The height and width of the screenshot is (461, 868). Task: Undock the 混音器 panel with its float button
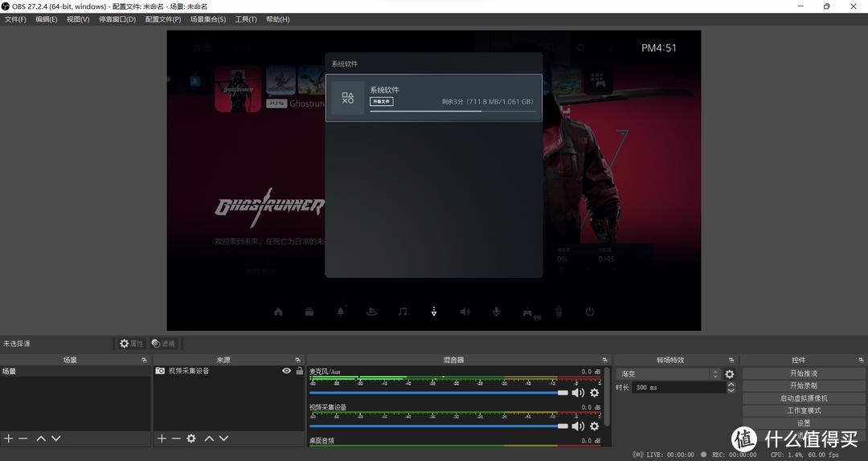tap(604, 360)
